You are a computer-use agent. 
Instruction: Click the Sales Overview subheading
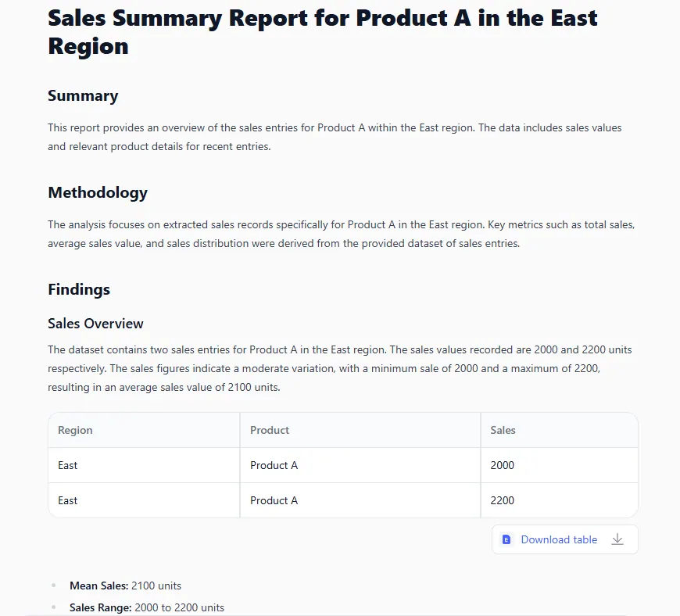tap(95, 324)
